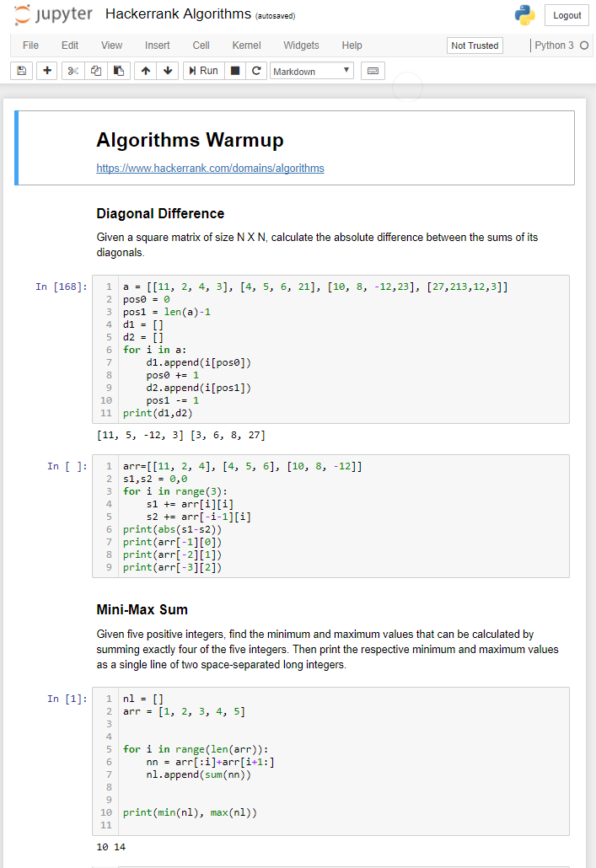
Task: Copy selected cells icon
Action: (96, 71)
